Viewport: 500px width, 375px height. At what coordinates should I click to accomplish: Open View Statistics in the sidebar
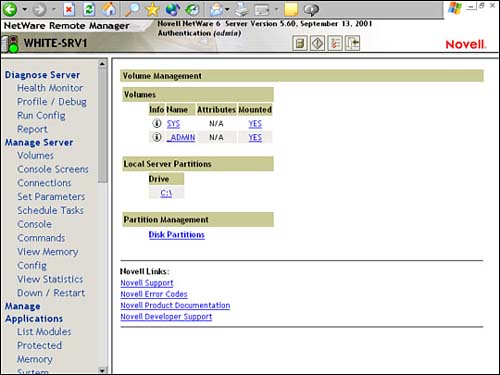[x=50, y=279]
